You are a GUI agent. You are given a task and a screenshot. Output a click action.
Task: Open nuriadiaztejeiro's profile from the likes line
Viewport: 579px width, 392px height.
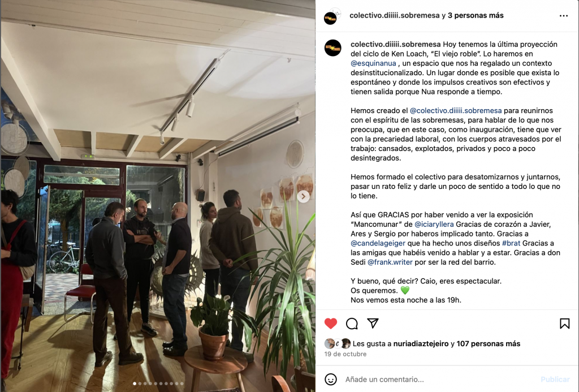(x=421, y=343)
